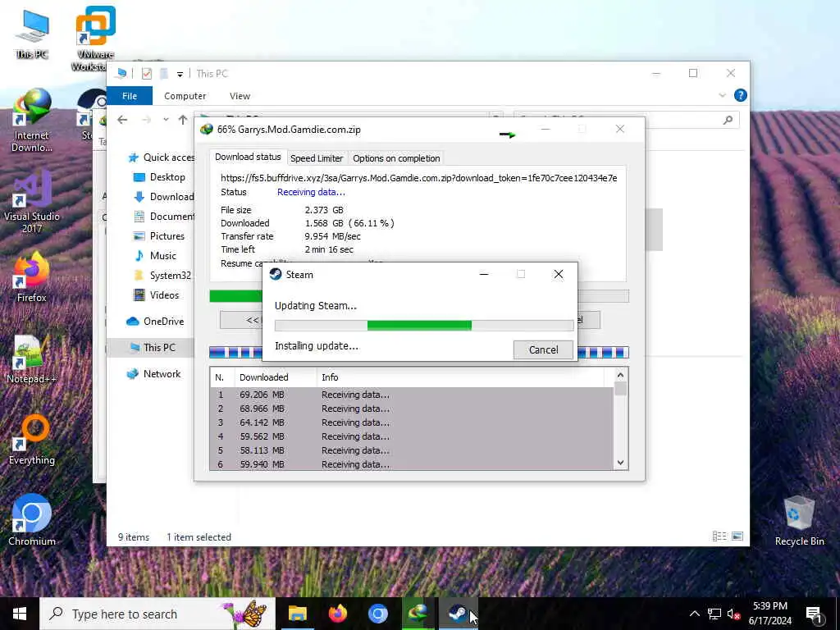
Task: Click Internet Download Manager taskbar icon
Action: [x=418, y=614]
